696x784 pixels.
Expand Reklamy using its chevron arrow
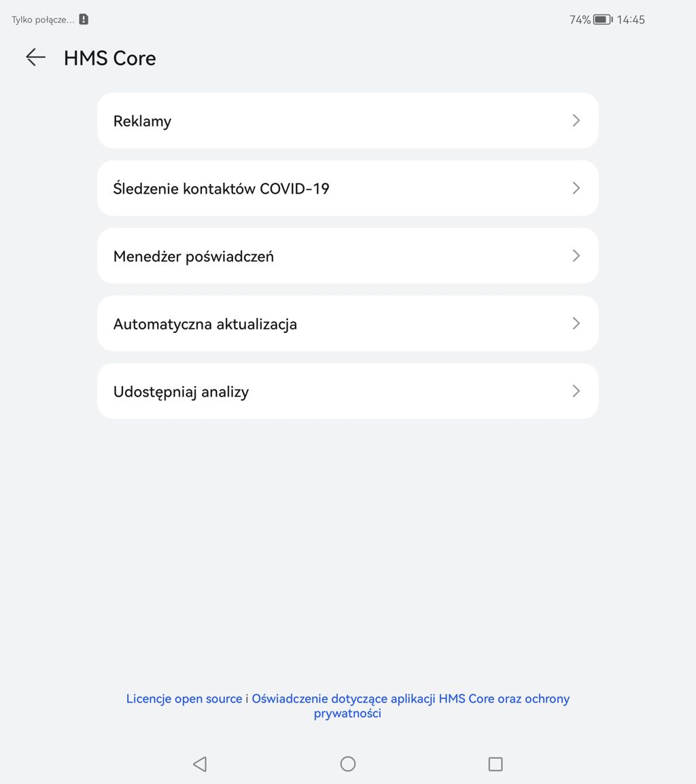(576, 121)
